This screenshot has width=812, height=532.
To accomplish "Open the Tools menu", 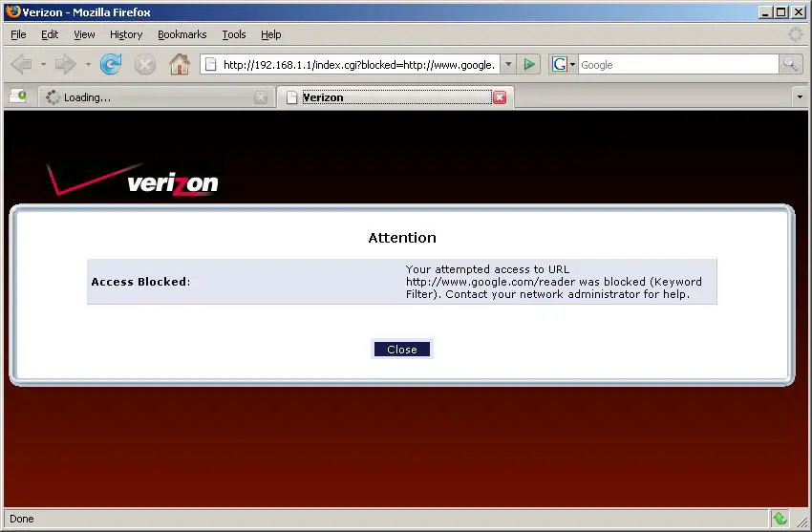I will click(x=233, y=34).
